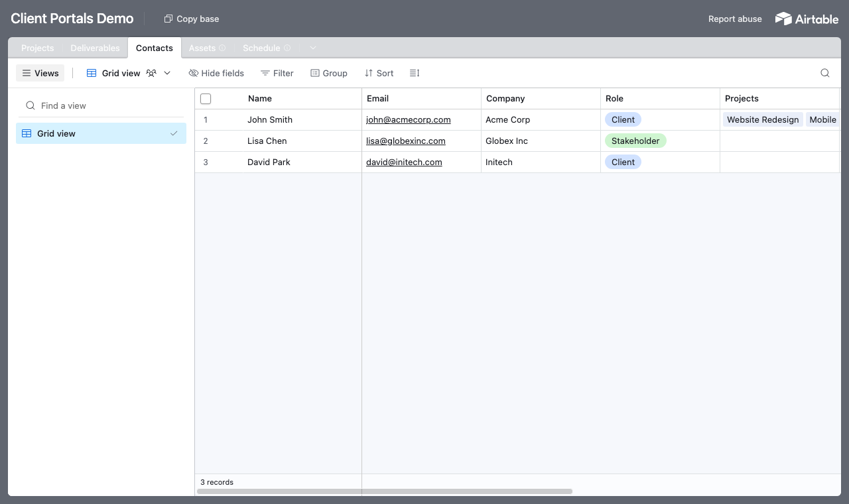Screen dimensions: 849x504
Task: Toggle the Views sidebar button
Action: tap(40, 73)
